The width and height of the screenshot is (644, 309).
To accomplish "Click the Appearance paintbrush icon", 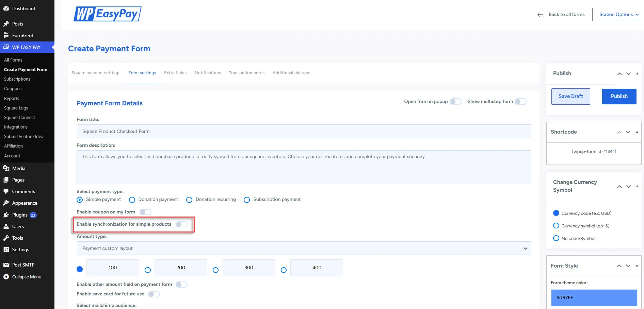I will click(6, 203).
